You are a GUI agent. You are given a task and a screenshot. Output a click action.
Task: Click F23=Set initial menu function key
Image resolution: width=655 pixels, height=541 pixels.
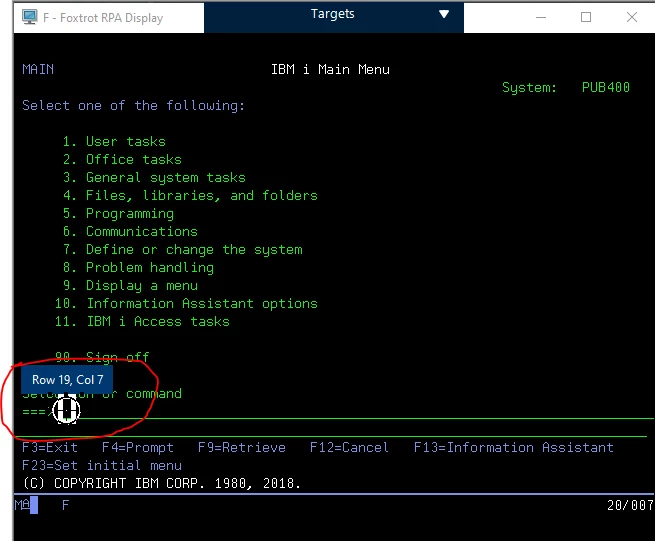(102, 465)
